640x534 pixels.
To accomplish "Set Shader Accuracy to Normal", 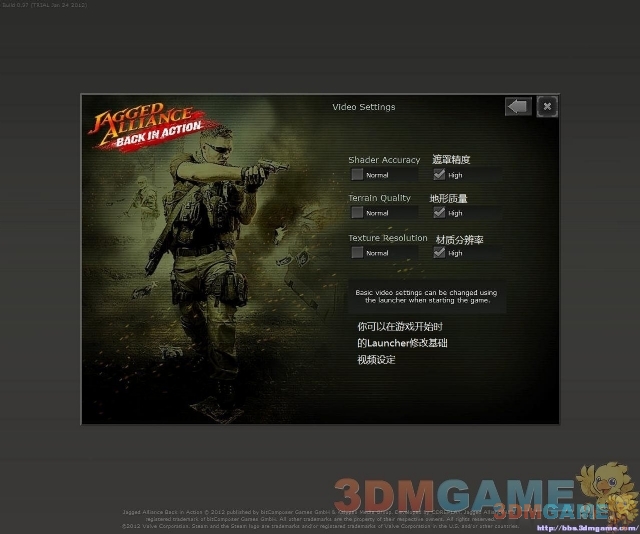I will coord(357,175).
